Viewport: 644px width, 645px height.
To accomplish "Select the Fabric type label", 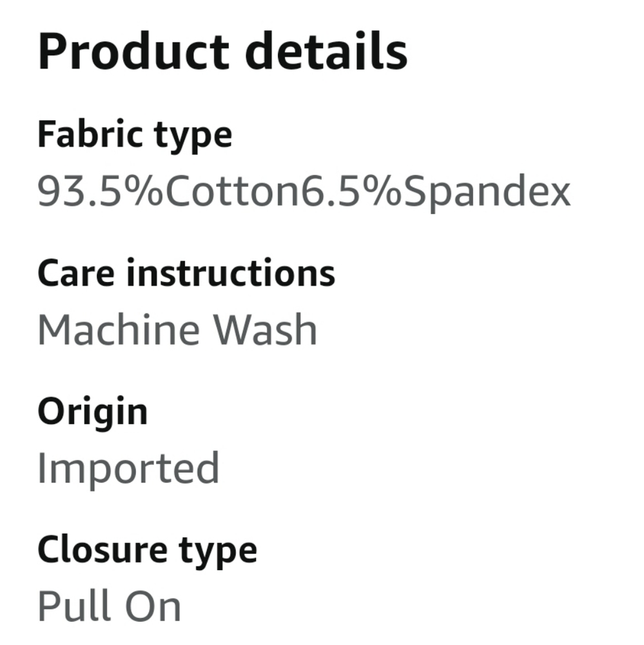I will (x=135, y=134).
